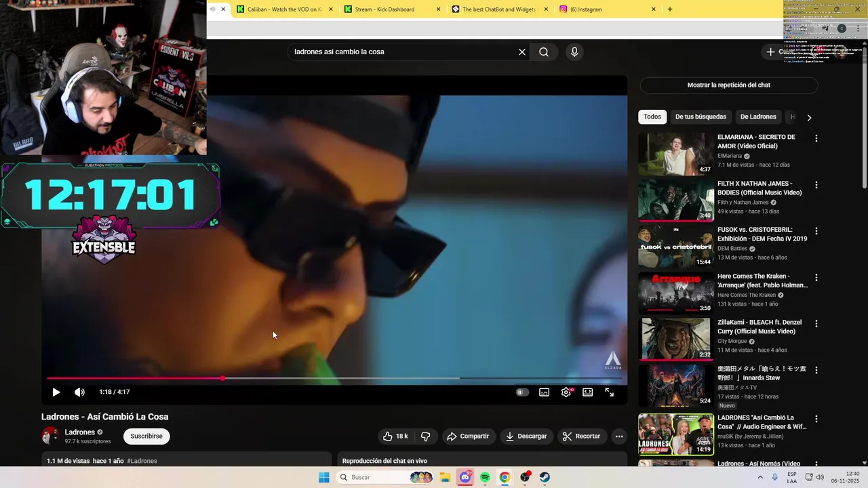868x488 pixels.
Task: Open options for Innards Stew video
Action: pyautogui.click(x=816, y=371)
